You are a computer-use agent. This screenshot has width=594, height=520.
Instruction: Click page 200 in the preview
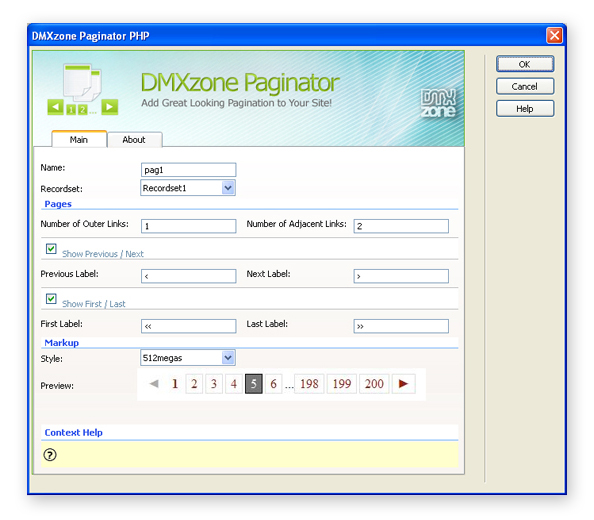coord(374,384)
